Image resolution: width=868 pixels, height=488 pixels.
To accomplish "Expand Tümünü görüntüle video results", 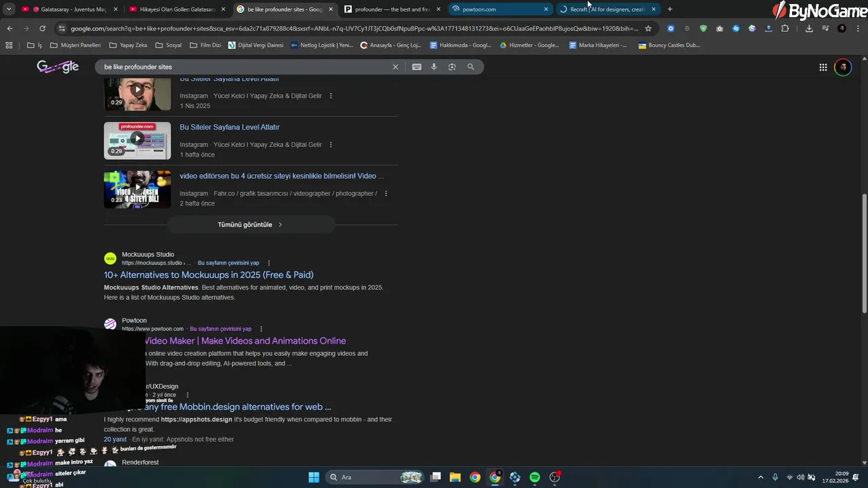I will (x=251, y=224).
